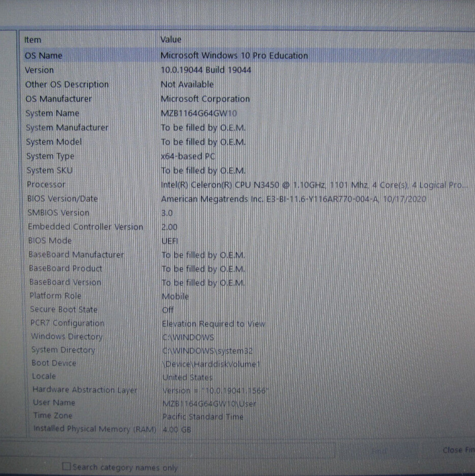Image resolution: width=475 pixels, height=476 pixels.
Task: Click the HAL version 10.0.19041.1566 value
Action: click(215, 390)
